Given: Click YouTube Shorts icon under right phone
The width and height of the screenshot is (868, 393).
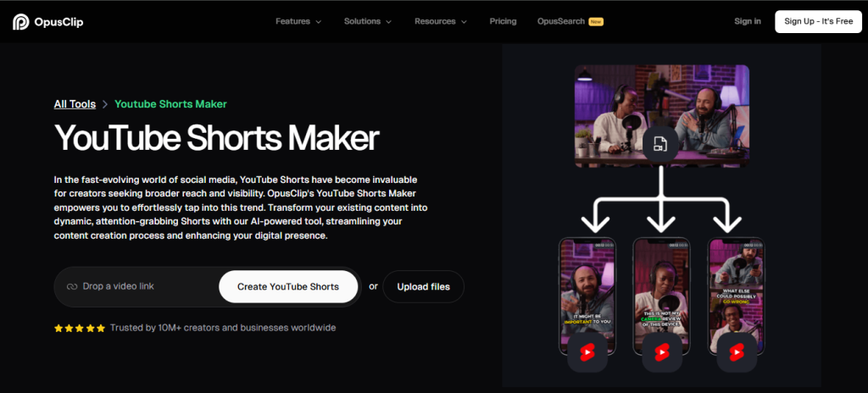Looking at the screenshot, I should point(737,352).
